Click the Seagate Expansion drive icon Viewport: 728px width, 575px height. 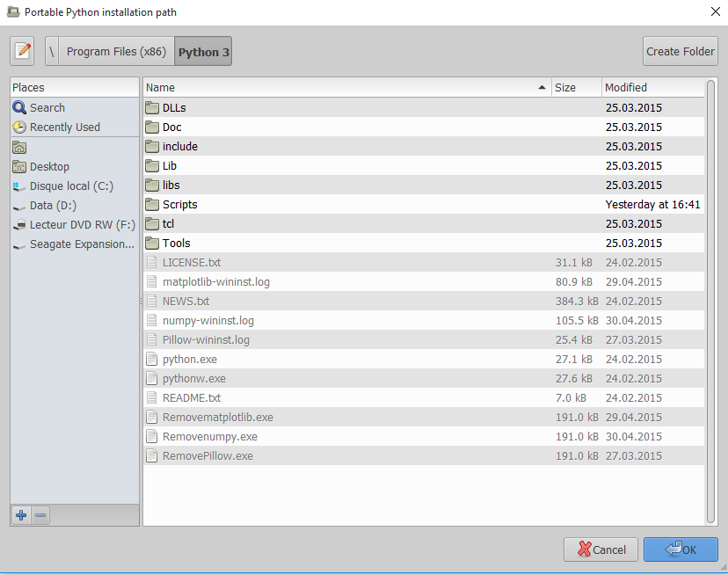pyautogui.click(x=19, y=245)
